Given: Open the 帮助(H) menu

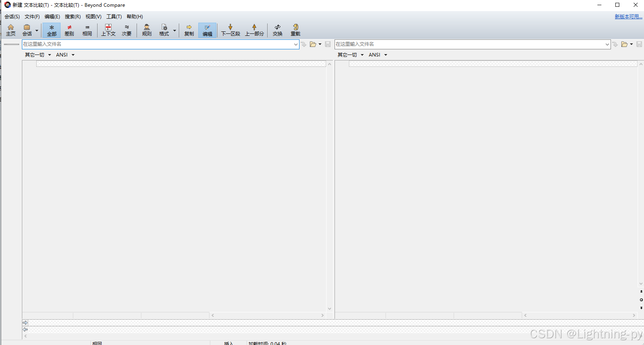Looking at the screenshot, I should [x=135, y=17].
